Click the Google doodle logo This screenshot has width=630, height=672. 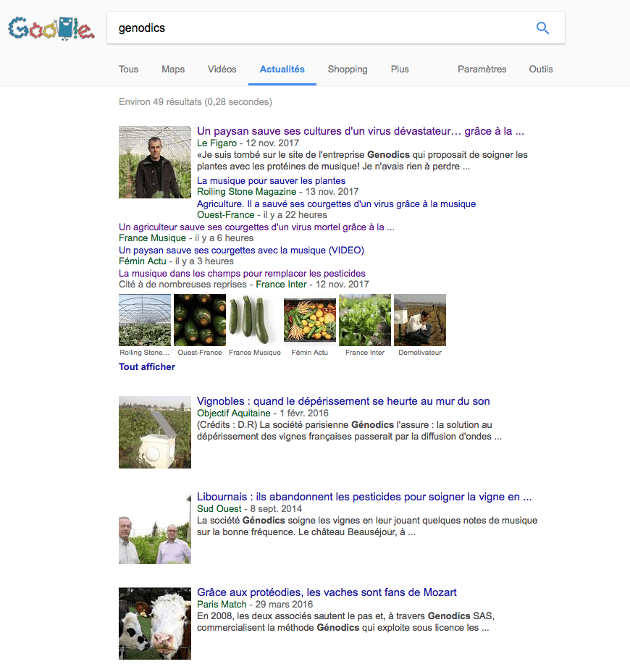tap(51, 29)
